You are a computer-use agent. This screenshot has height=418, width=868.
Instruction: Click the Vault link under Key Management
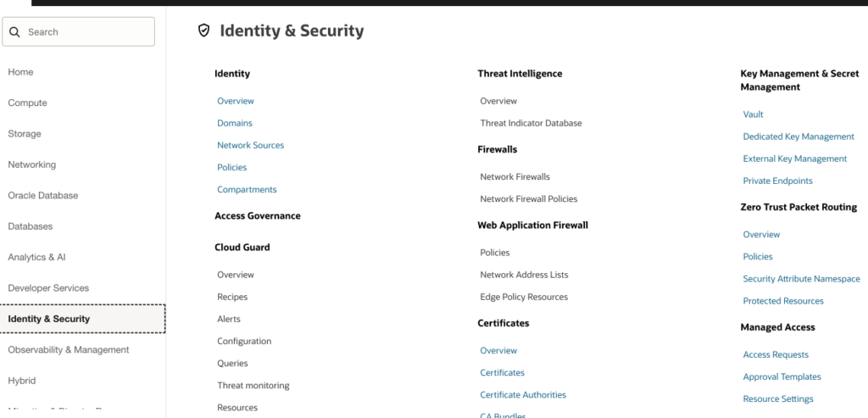(x=753, y=114)
